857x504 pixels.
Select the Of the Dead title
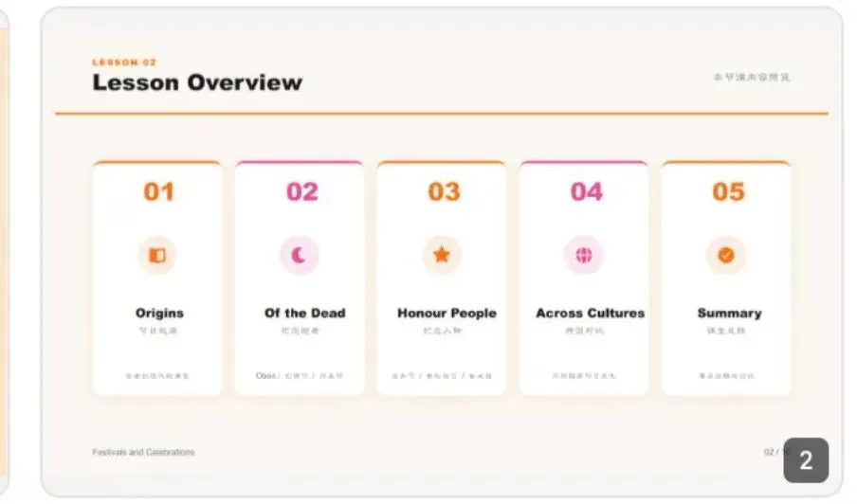[305, 313]
